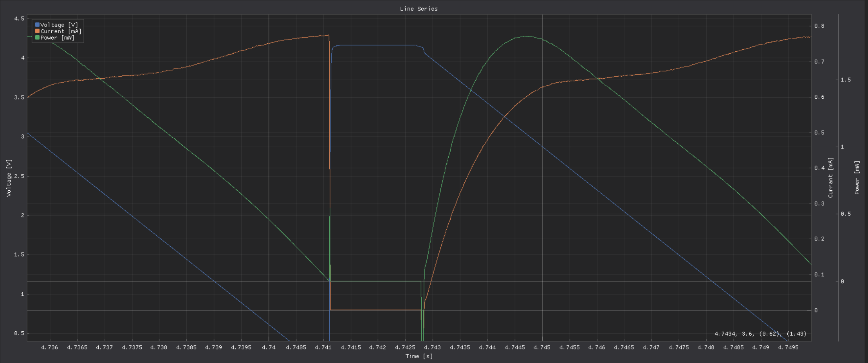The width and height of the screenshot is (868, 363).
Task: Click the '2' tick on the Voltage axis
Action: 23,215
